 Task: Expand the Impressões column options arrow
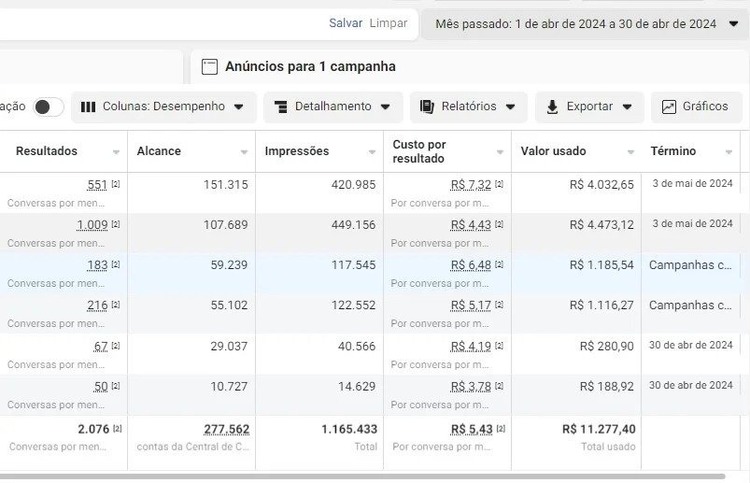pyautogui.click(x=372, y=152)
